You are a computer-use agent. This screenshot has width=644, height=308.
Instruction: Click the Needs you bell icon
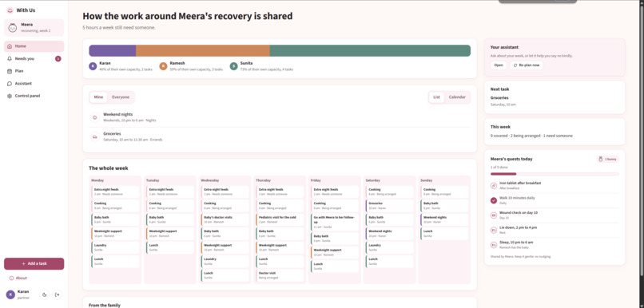coord(10,58)
